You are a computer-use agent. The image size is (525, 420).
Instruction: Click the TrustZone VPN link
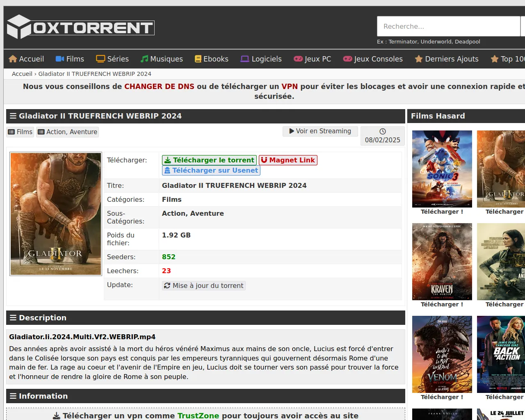pos(198,415)
